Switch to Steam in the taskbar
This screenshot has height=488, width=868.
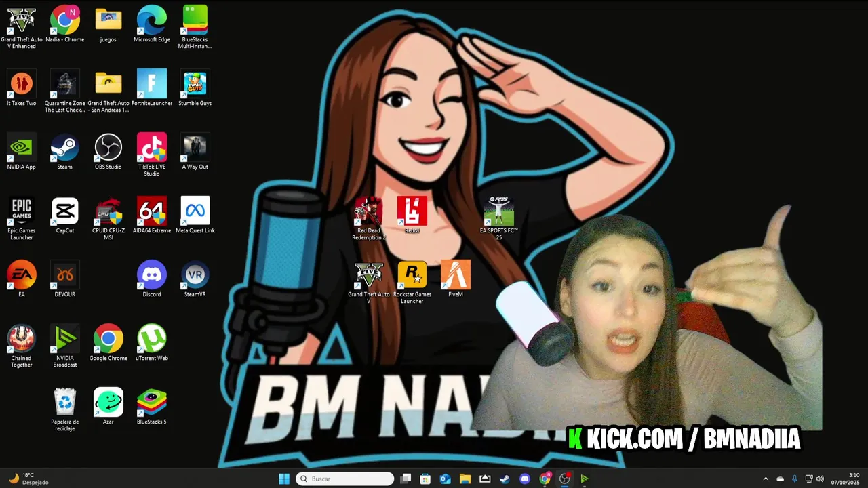point(505,479)
